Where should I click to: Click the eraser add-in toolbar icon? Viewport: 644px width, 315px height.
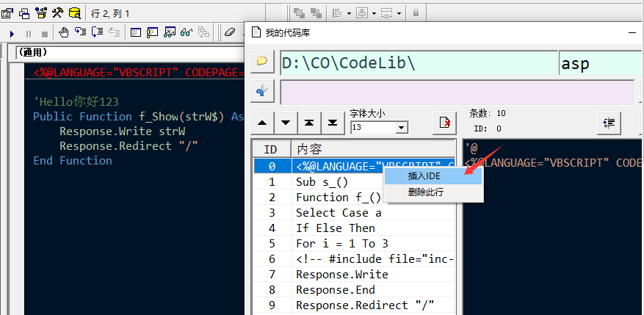231,32
